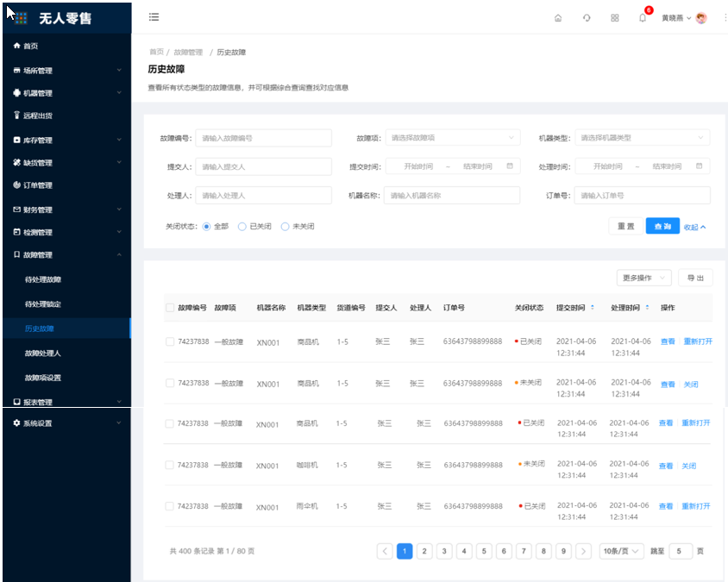Screen dimensions: 728x582
Task: Expand 机器管理 sidebar menu
Action: click(x=67, y=93)
